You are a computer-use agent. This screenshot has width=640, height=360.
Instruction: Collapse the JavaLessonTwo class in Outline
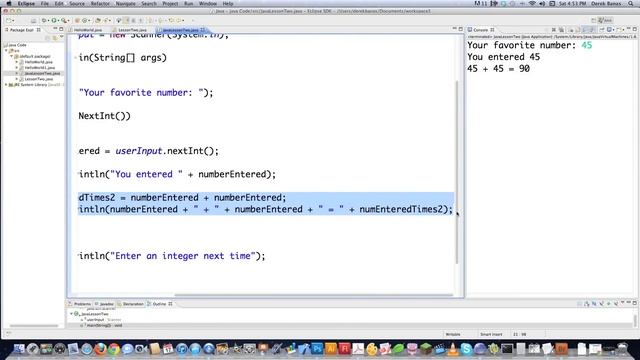(x=72, y=314)
